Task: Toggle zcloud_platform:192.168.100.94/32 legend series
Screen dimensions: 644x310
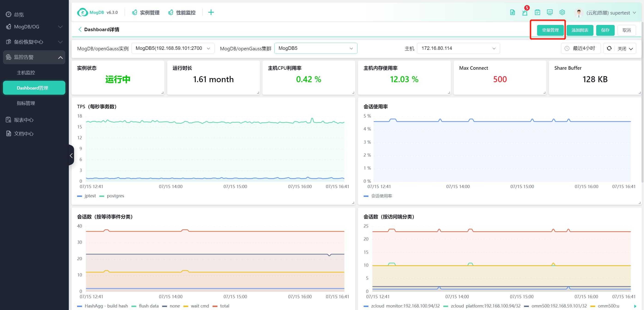Action: click(x=482, y=306)
